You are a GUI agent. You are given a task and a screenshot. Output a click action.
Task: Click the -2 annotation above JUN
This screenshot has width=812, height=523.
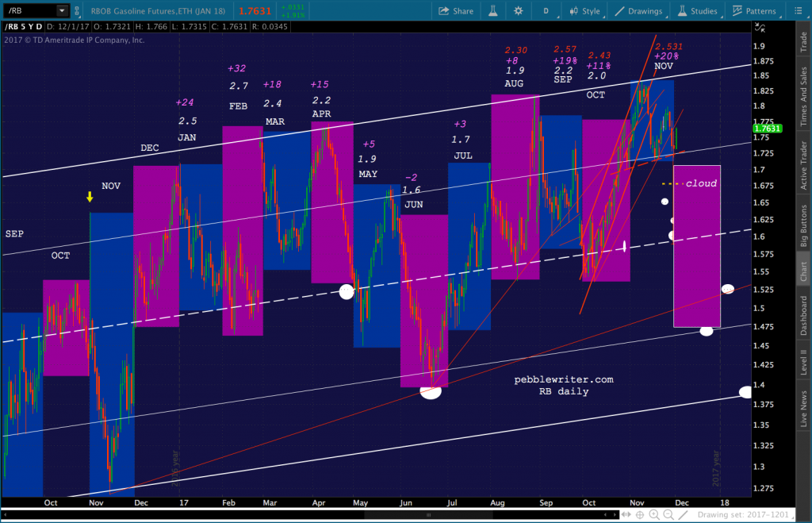click(x=411, y=178)
